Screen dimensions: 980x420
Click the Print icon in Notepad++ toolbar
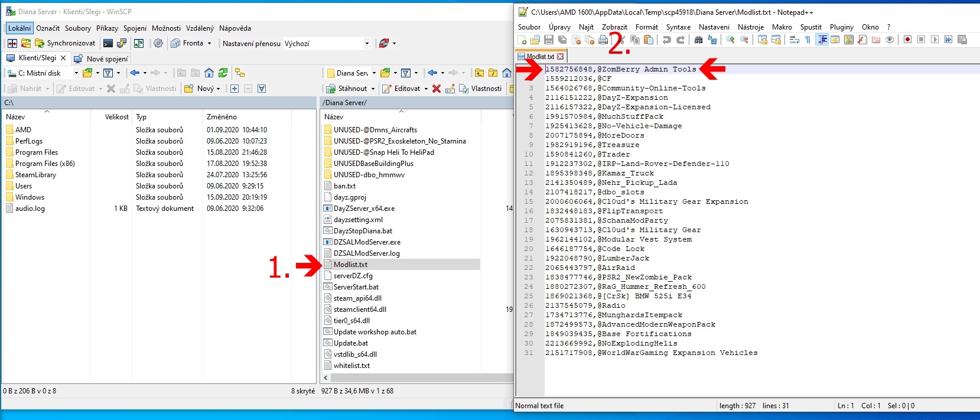click(603, 40)
